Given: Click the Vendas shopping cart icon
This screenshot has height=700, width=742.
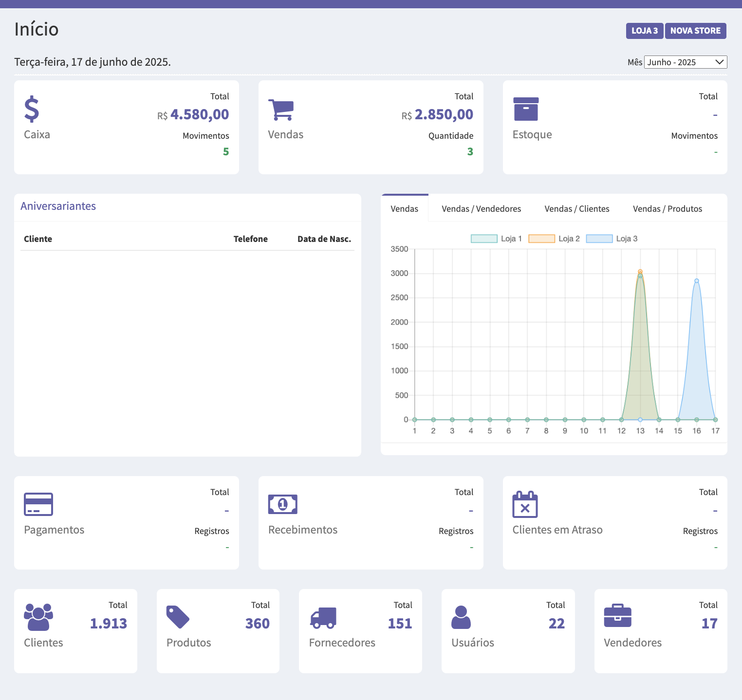Looking at the screenshot, I should coord(281,110).
